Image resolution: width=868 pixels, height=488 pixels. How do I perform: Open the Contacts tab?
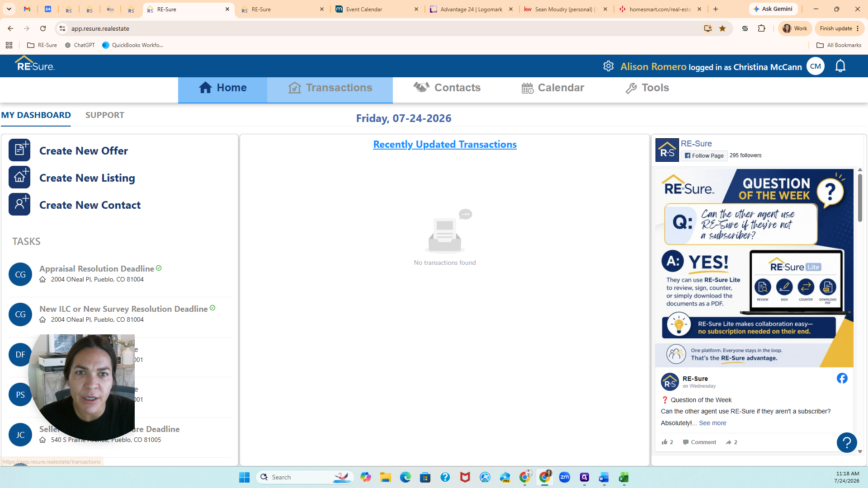click(447, 88)
